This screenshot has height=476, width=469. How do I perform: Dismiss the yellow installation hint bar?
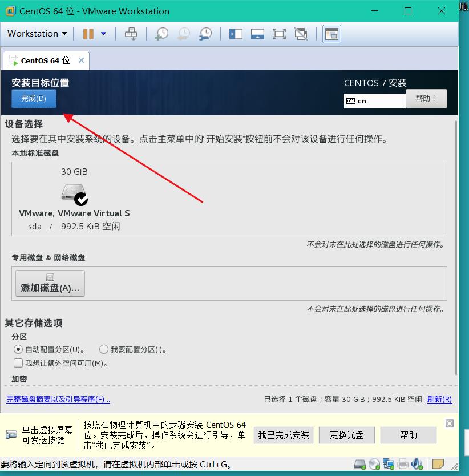450,423
